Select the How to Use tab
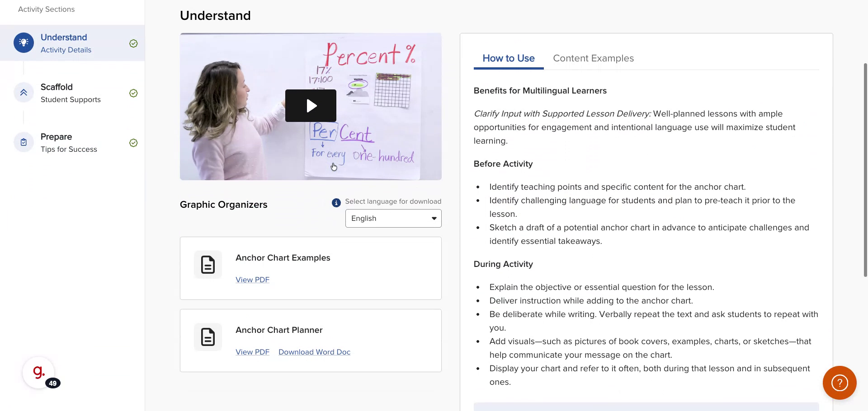Image resolution: width=868 pixels, height=411 pixels. click(x=508, y=58)
